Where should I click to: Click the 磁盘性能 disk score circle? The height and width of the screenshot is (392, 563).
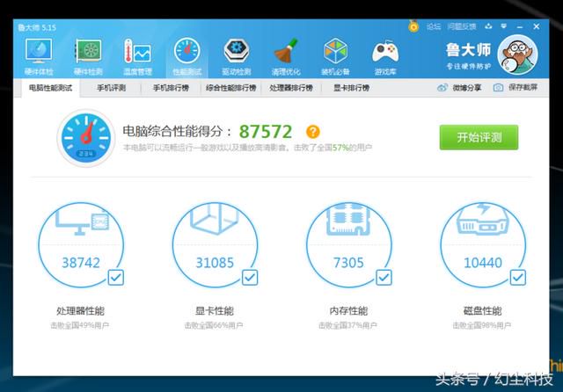[483, 245]
